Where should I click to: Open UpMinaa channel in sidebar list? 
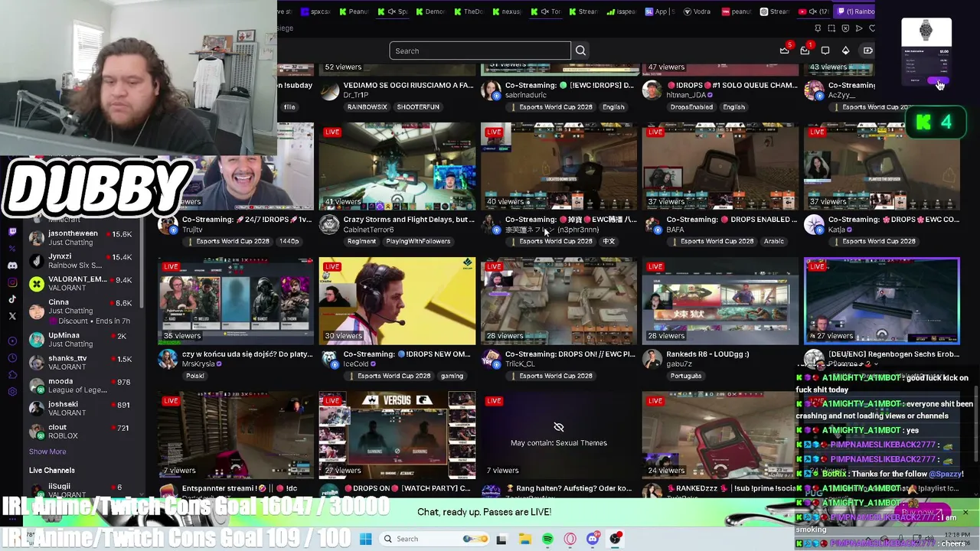click(x=84, y=339)
